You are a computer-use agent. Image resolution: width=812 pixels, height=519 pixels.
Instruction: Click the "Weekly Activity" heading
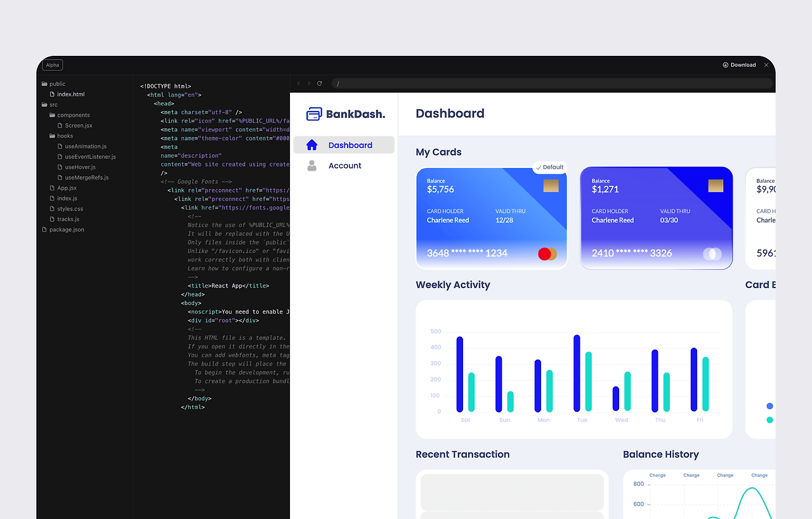[453, 285]
